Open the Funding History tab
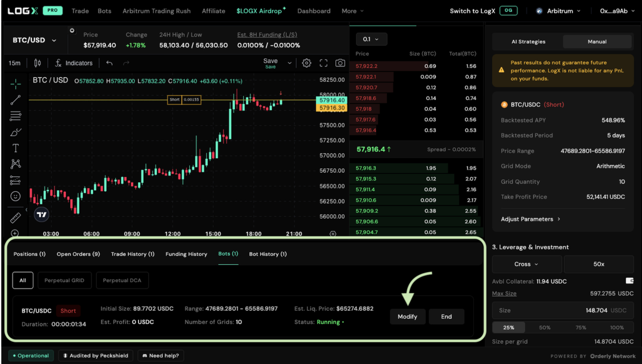Image resolution: width=642 pixels, height=364 pixels. (x=186, y=254)
